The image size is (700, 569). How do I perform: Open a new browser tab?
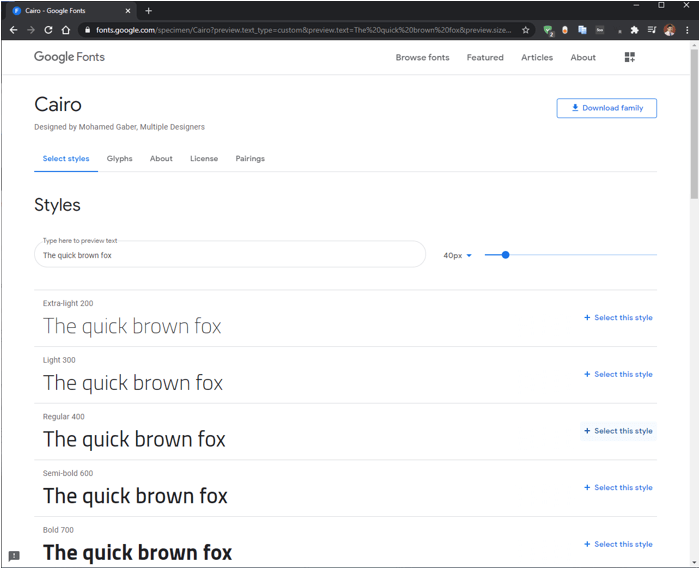click(x=149, y=11)
